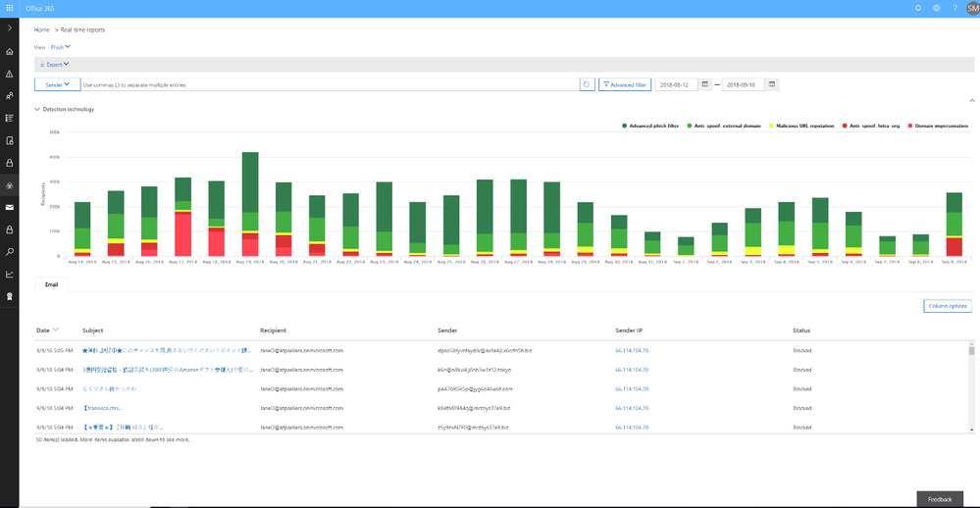Open the Office 365 app launcher grid
The width and height of the screenshot is (980, 508).
point(10,8)
